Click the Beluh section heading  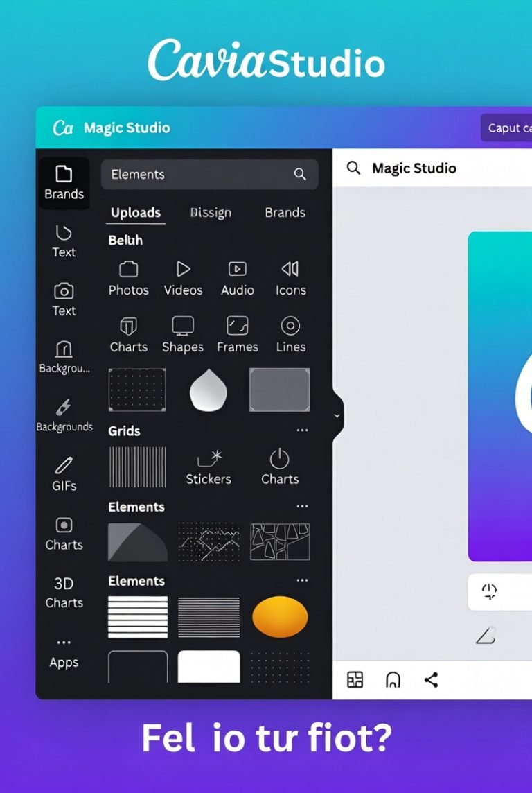pyautogui.click(x=125, y=241)
